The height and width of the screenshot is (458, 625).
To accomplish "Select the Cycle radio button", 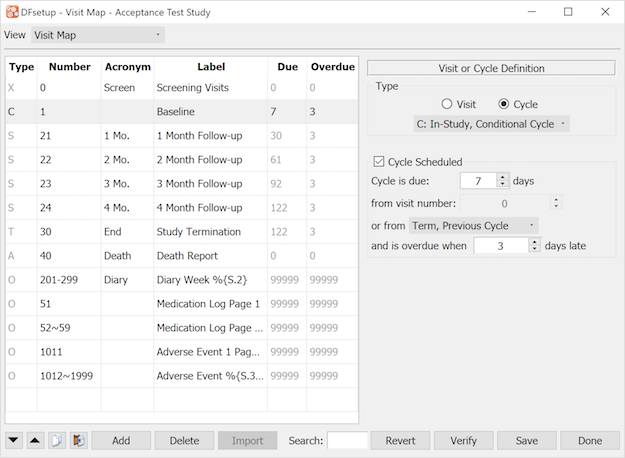I will coord(503,104).
